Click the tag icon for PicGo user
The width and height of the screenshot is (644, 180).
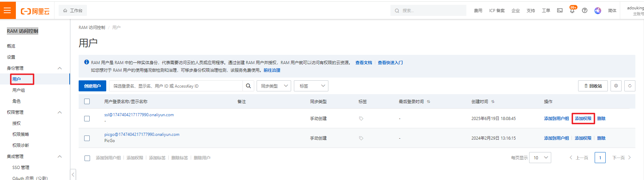361,138
